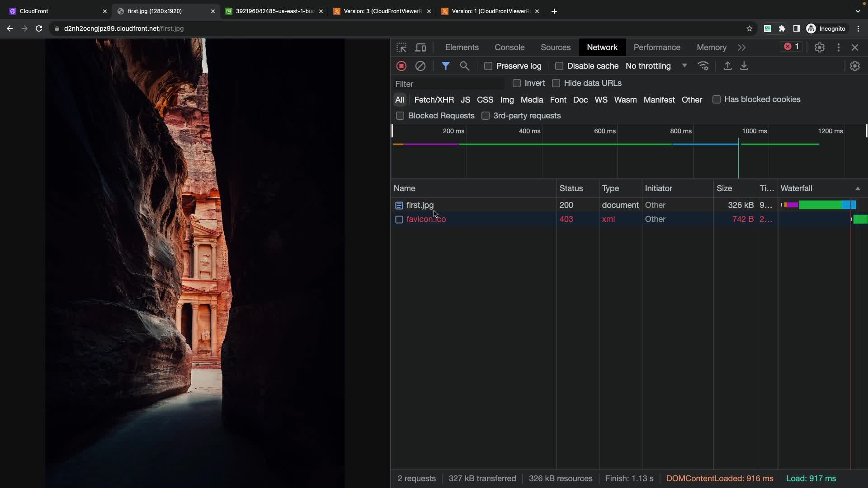Clear the network log
The image size is (868, 488).
click(420, 66)
